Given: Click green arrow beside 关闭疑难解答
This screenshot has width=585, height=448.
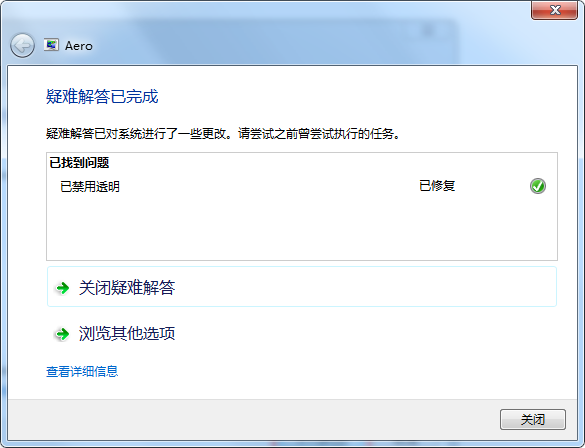Looking at the screenshot, I should 63,288.
